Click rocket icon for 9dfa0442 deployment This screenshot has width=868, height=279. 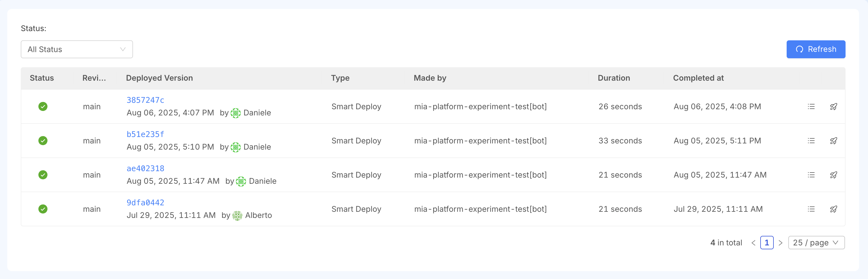coord(833,209)
